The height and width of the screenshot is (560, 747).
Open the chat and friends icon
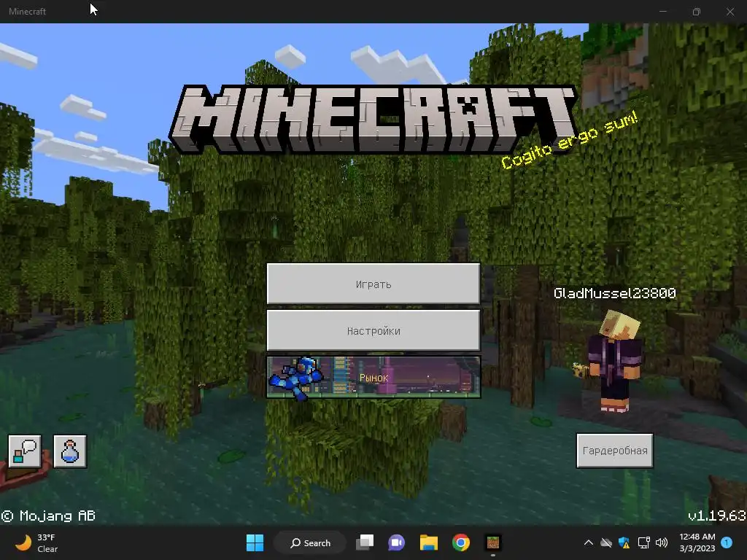pyautogui.click(x=25, y=451)
